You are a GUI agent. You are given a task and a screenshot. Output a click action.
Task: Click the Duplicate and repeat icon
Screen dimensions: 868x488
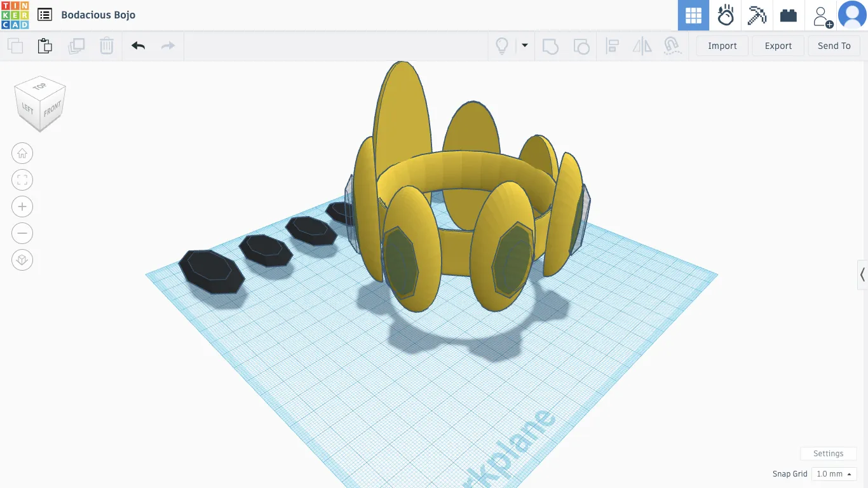[76, 46]
